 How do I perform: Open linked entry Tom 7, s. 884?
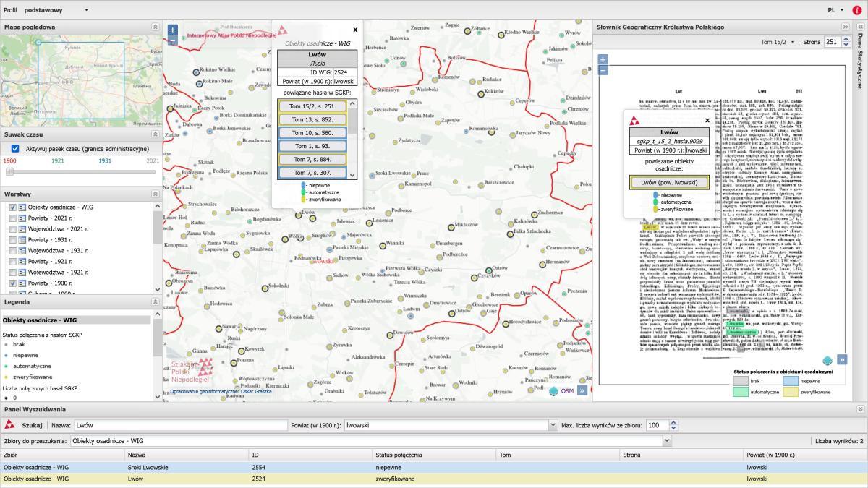pyautogui.click(x=312, y=159)
